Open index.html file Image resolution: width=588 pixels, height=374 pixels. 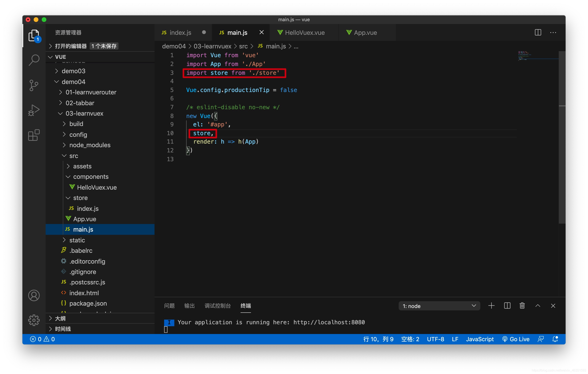100,293
